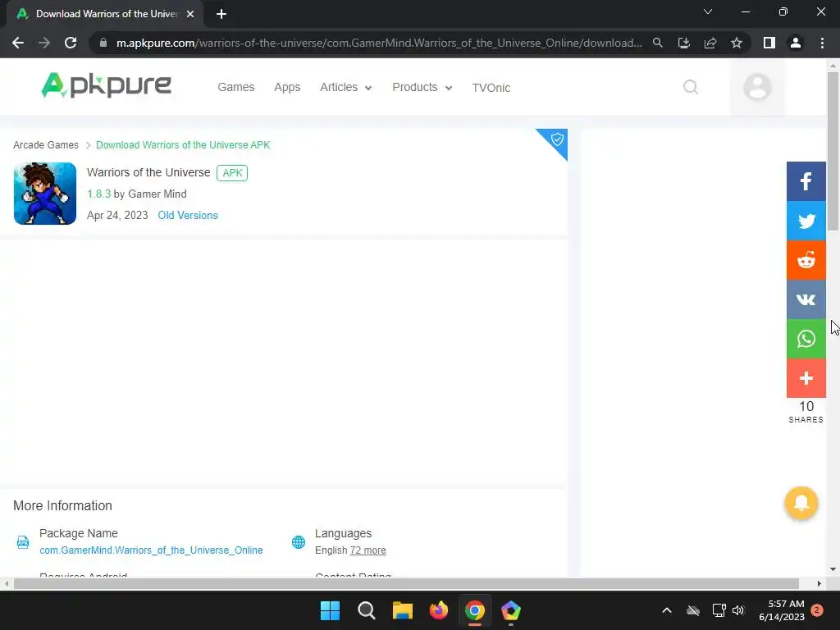Share on Facebook
Viewport: 840px width, 630px height.
806,181
